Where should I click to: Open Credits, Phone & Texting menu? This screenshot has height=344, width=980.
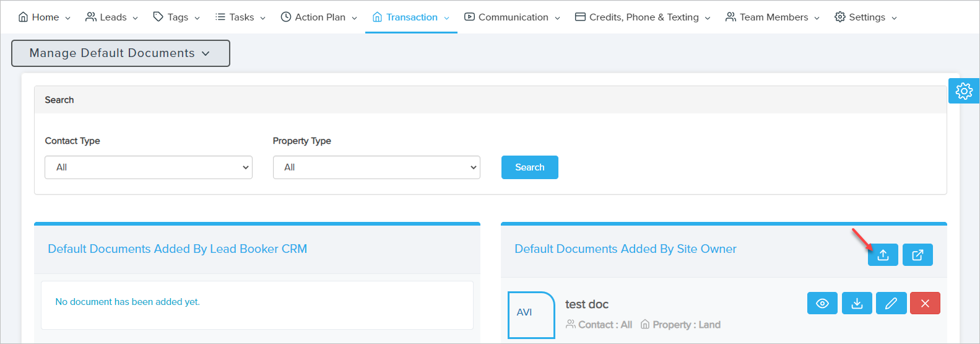click(x=643, y=17)
